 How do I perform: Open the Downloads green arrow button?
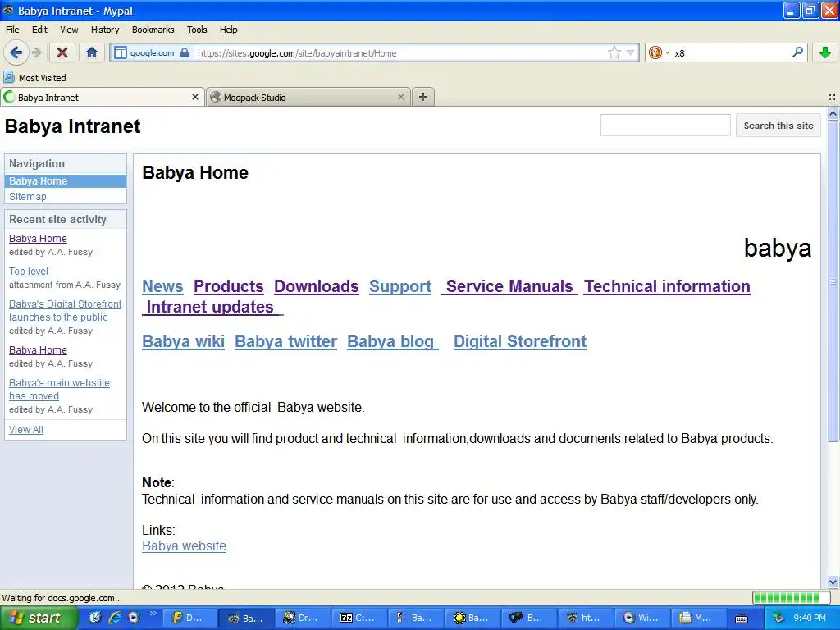(x=825, y=52)
